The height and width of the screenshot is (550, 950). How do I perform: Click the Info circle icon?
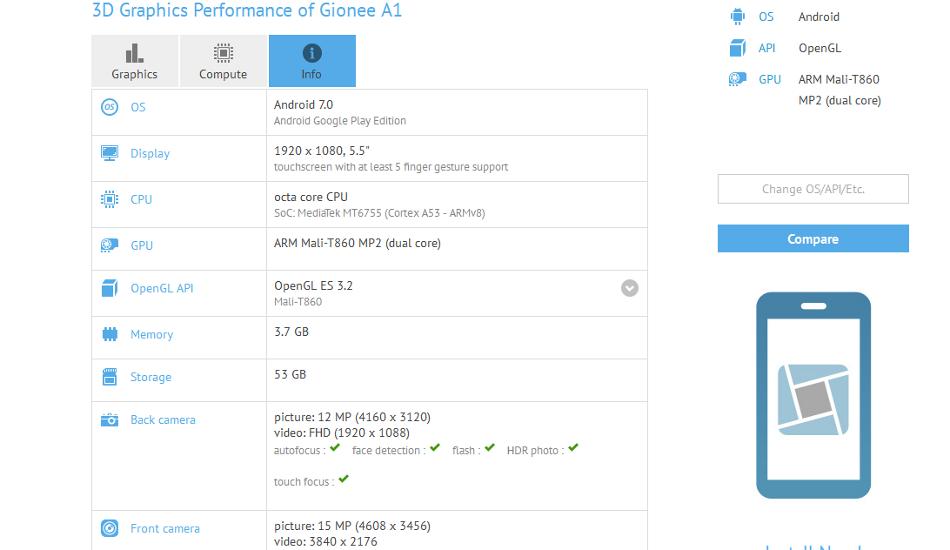312,53
